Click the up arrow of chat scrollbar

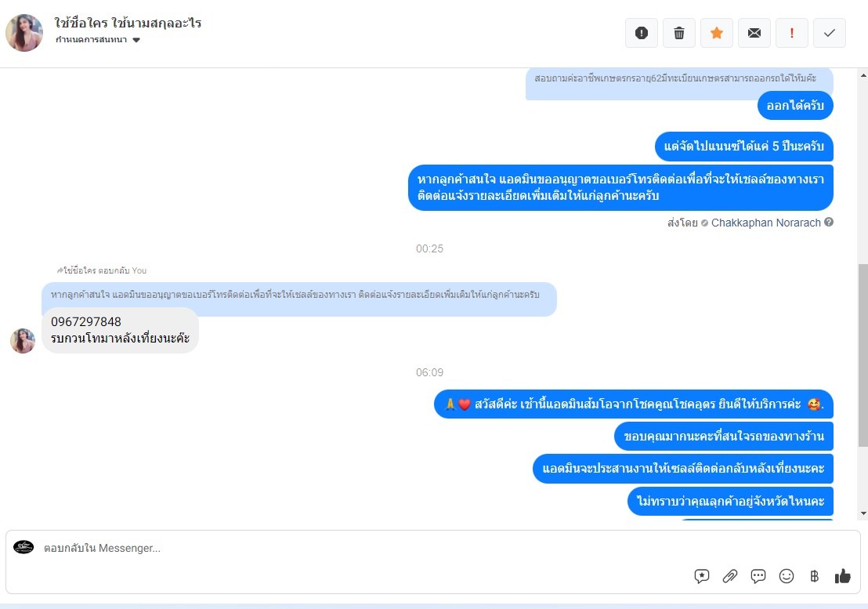click(863, 74)
